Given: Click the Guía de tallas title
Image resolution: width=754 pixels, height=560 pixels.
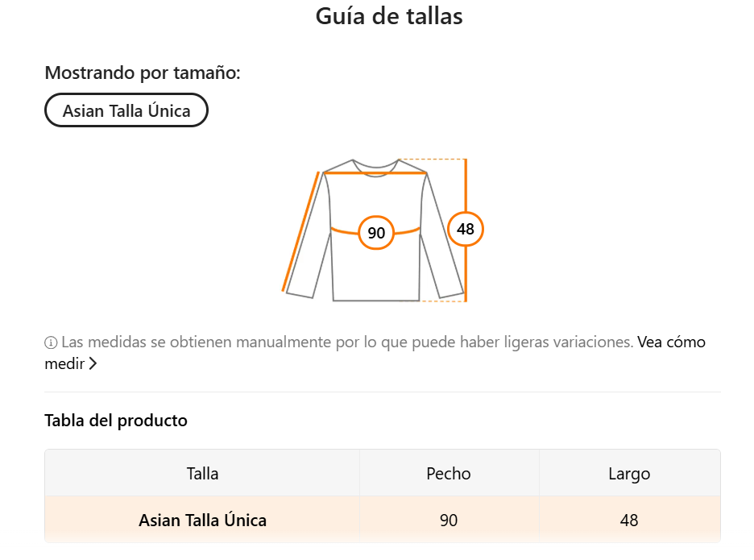Looking at the screenshot, I should pos(389,16).
